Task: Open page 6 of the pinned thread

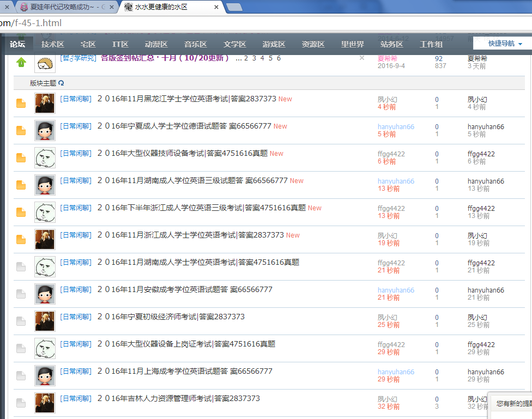Action: (279, 58)
